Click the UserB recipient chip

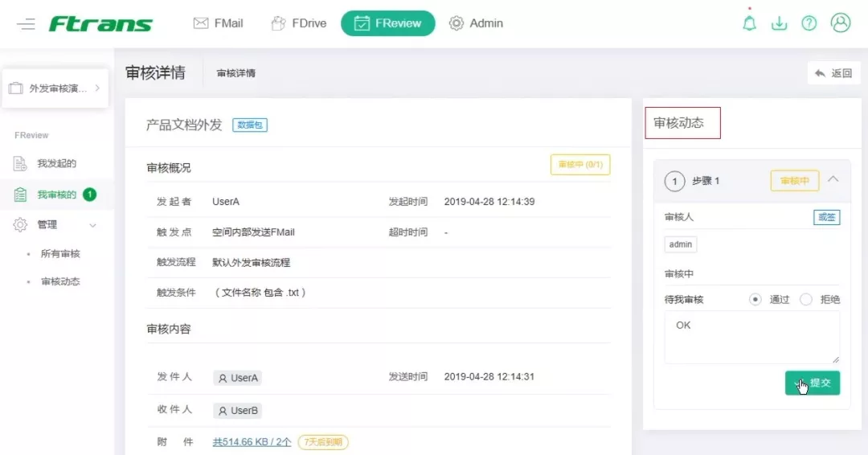pyautogui.click(x=237, y=411)
